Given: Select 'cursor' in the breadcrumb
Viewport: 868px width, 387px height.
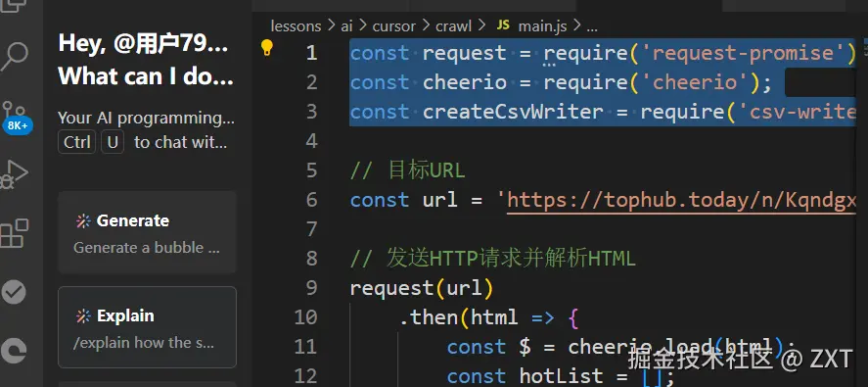Looking at the screenshot, I should coord(394,26).
